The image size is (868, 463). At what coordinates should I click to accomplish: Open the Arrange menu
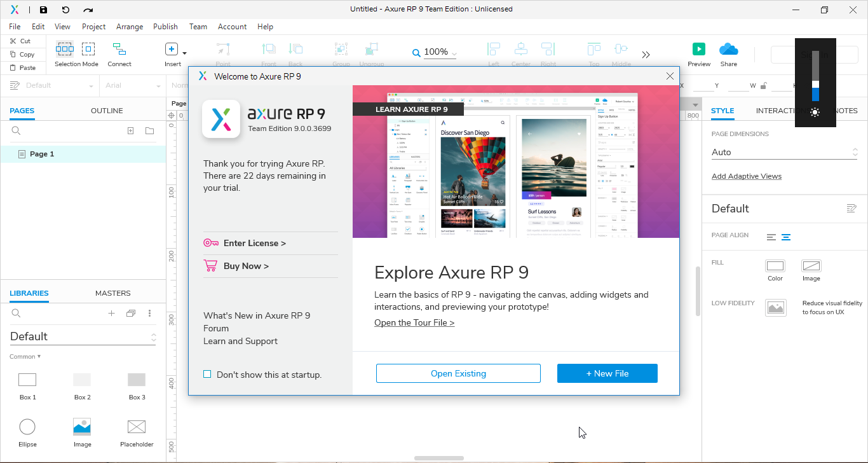130,27
